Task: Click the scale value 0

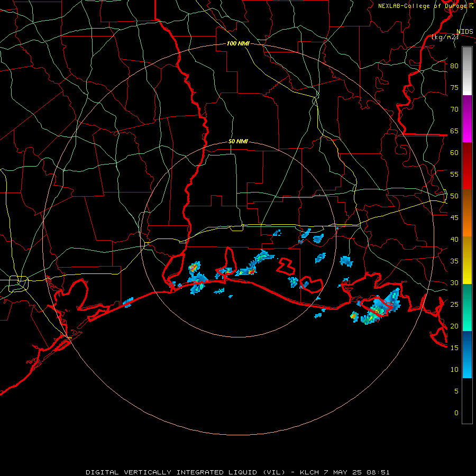Action: pos(456,413)
